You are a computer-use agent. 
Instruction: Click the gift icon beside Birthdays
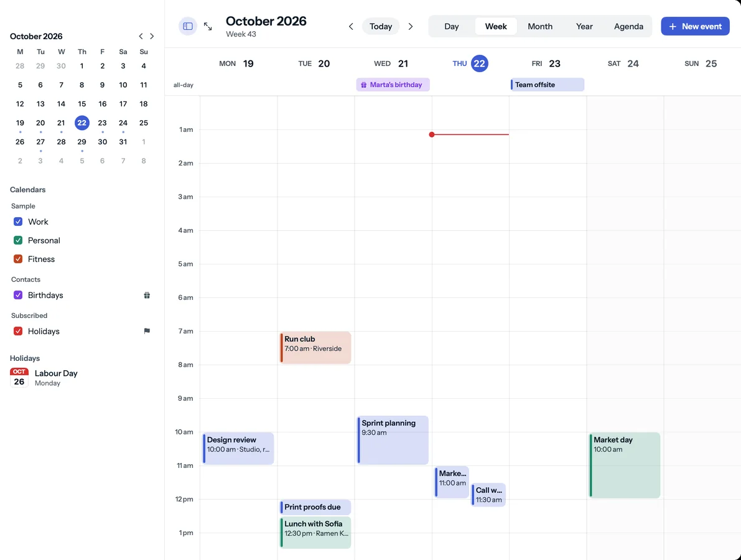pyautogui.click(x=147, y=296)
